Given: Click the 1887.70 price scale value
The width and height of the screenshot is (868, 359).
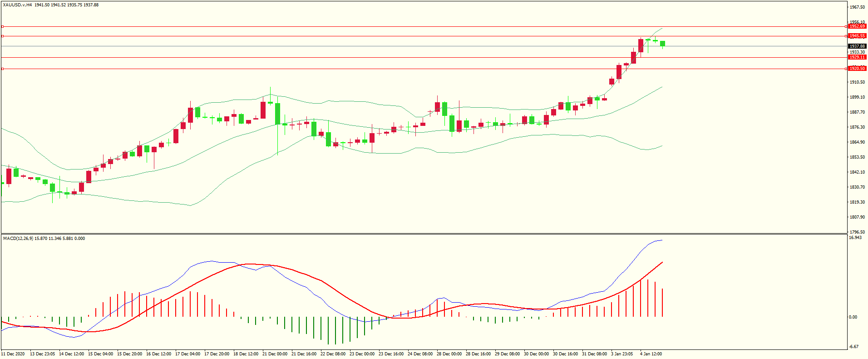Looking at the screenshot, I should click(857, 112).
